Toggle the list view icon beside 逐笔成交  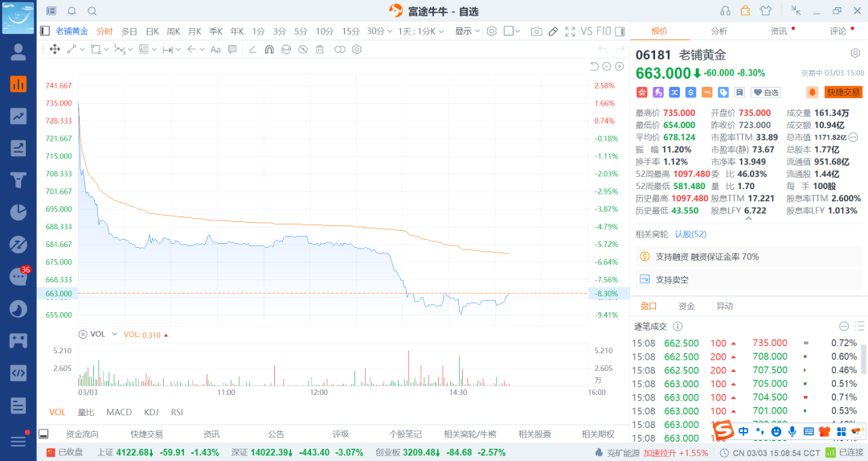pyautogui.click(x=859, y=326)
